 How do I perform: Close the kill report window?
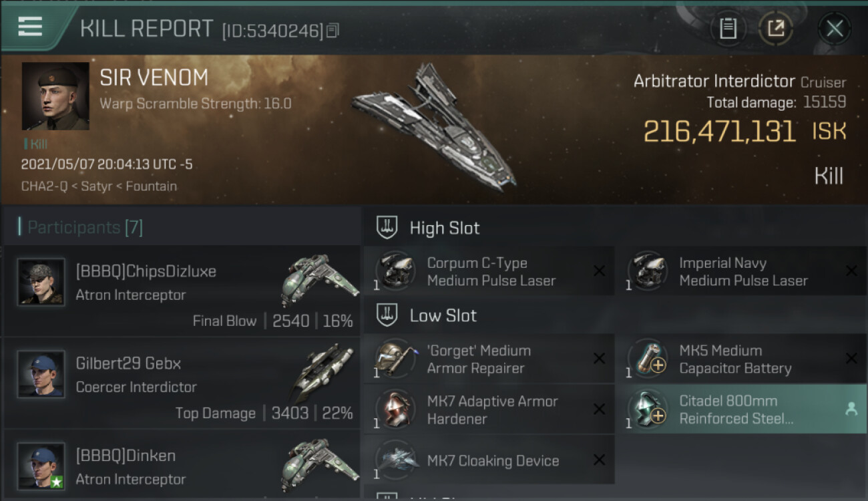tap(834, 29)
